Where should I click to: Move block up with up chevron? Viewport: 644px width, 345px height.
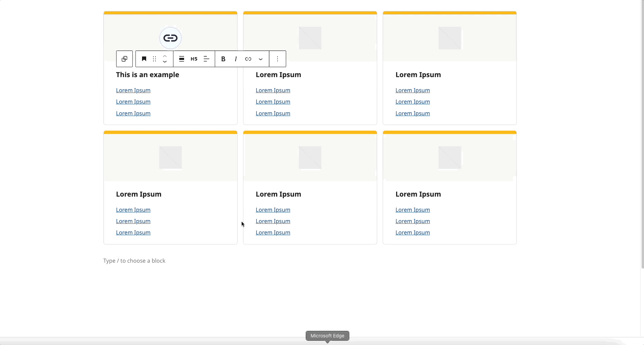(x=165, y=56)
